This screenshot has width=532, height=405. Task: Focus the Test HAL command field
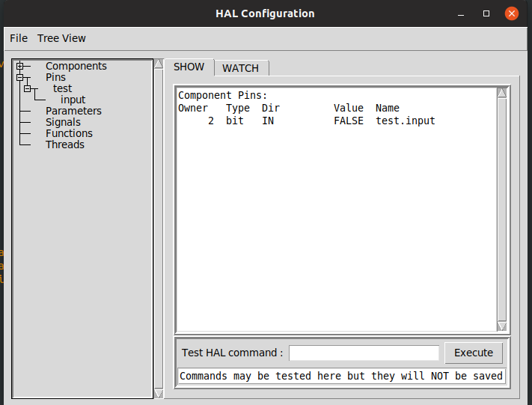[x=364, y=353]
